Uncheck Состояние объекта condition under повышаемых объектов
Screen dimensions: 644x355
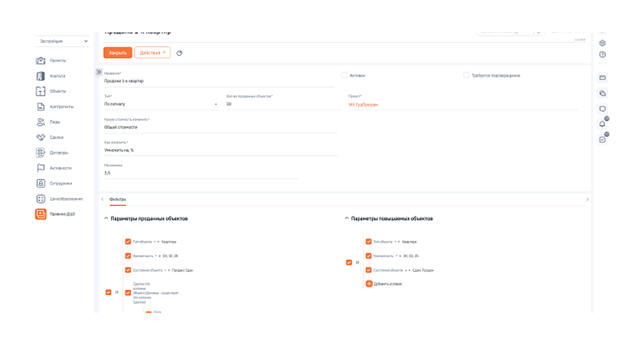tap(369, 270)
